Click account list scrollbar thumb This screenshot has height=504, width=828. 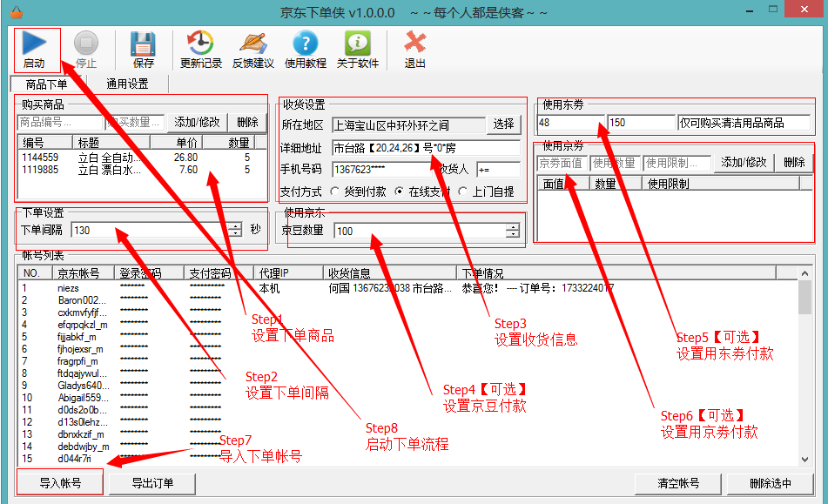click(804, 297)
